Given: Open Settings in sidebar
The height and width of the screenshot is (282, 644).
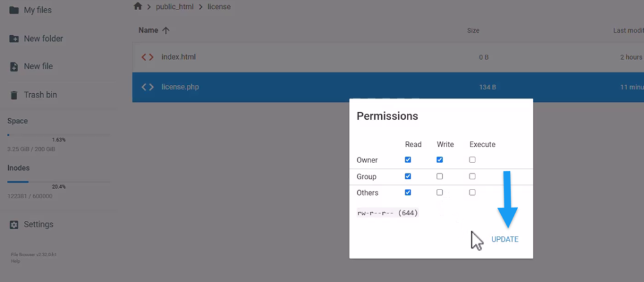Looking at the screenshot, I should point(38,225).
